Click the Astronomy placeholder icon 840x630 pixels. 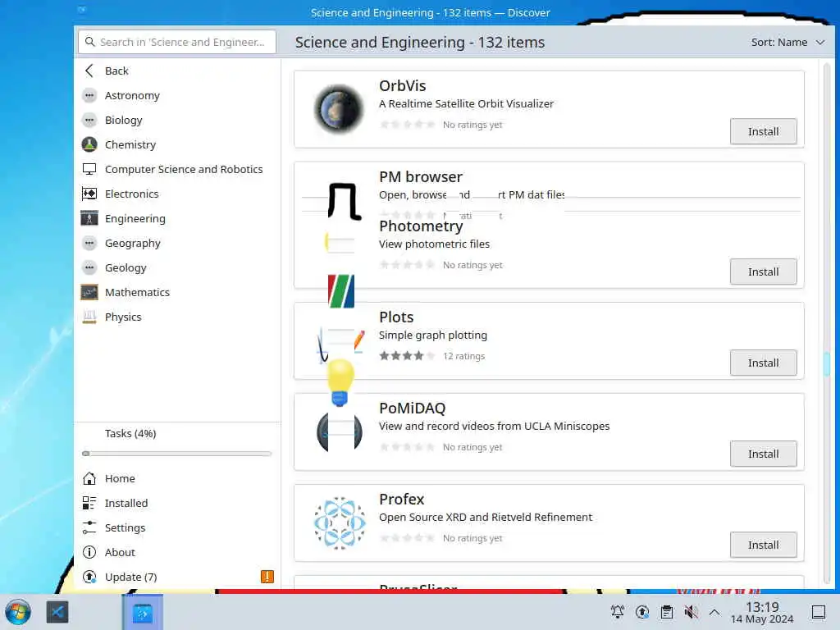(x=89, y=95)
